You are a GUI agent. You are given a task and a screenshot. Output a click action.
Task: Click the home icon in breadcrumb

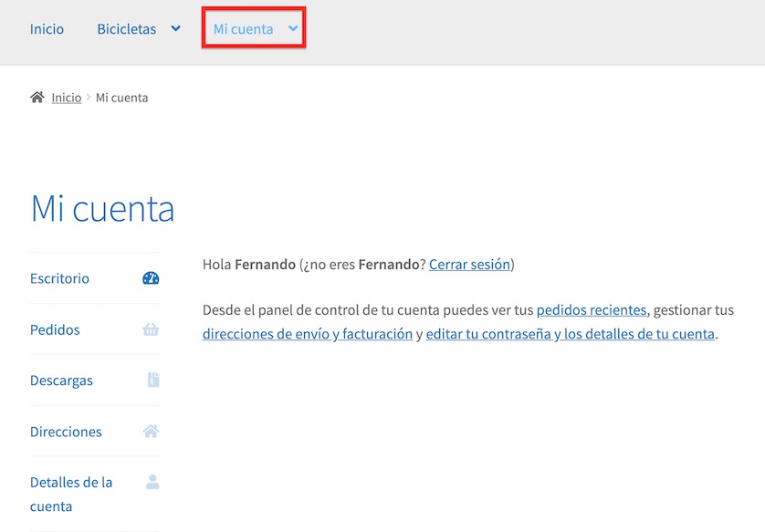[37, 98]
